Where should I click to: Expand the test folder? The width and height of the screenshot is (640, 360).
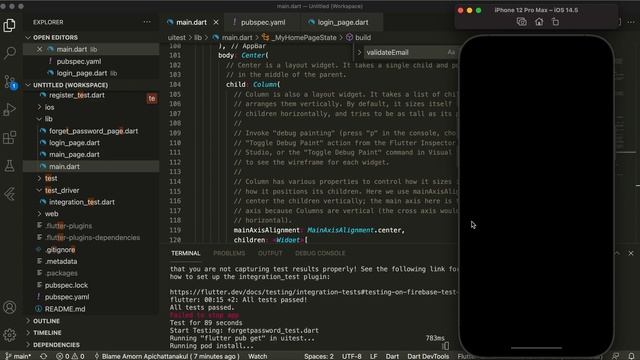[51, 178]
